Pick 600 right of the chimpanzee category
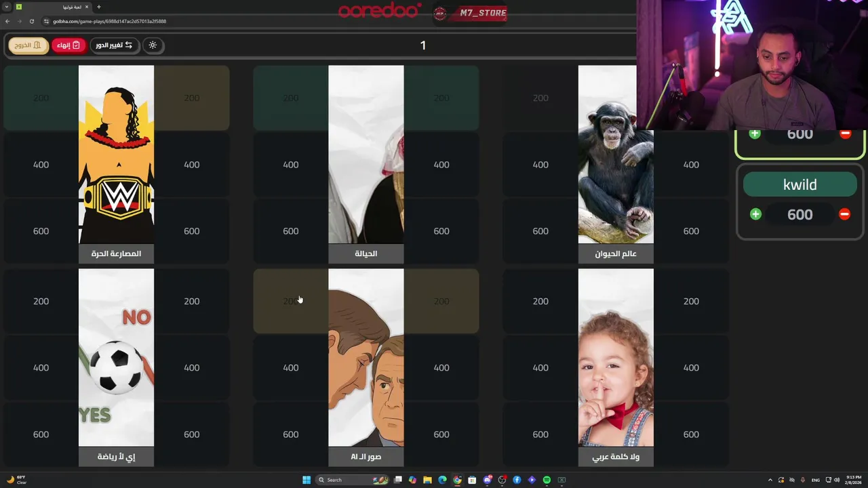This screenshot has width=868, height=488. tap(691, 231)
